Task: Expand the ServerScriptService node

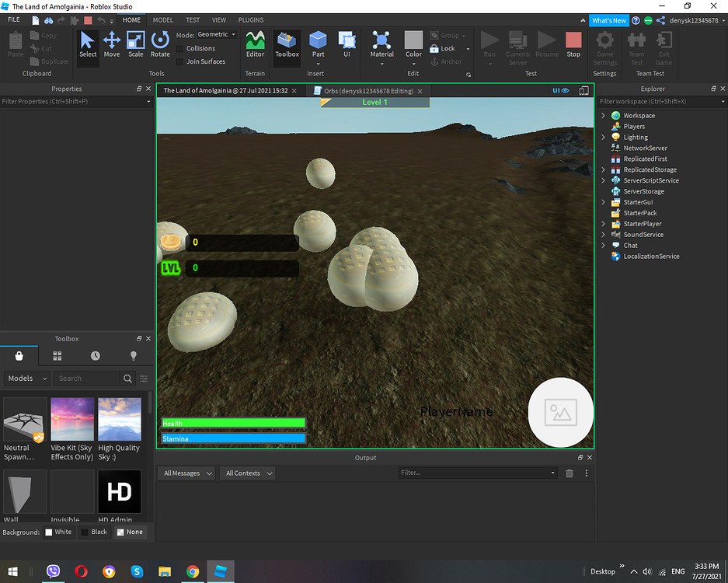Action: point(603,180)
